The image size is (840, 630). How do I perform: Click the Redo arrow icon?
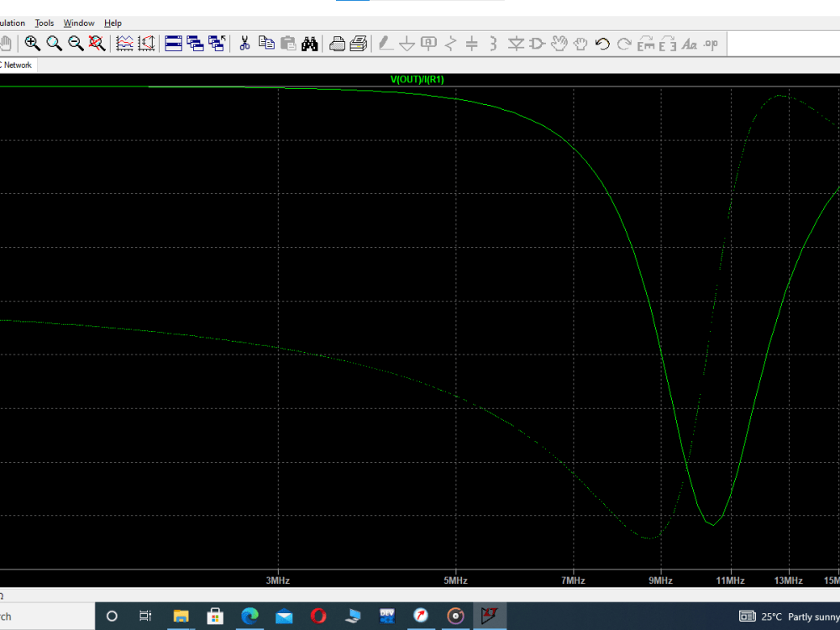coord(623,44)
